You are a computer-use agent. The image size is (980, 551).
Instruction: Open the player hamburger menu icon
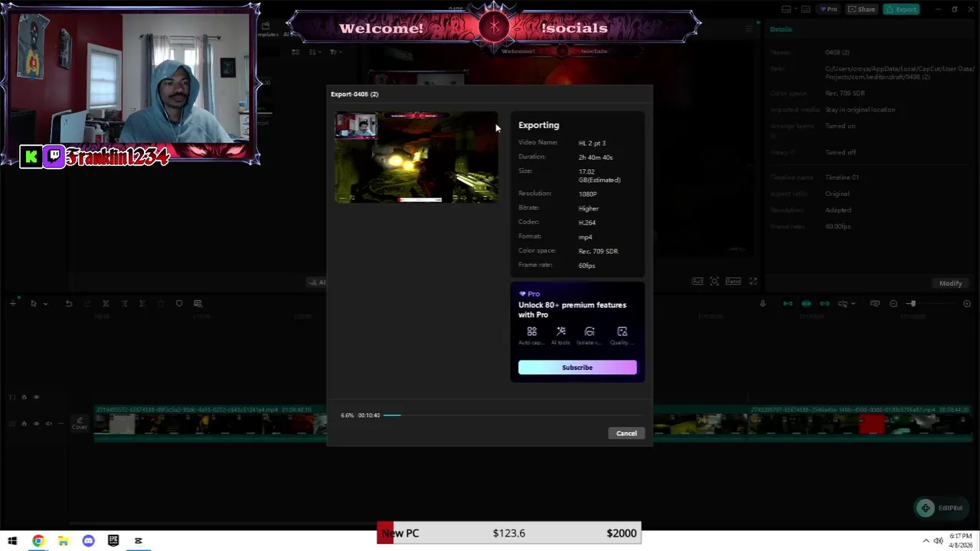pyautogui.click(x=749, y=29)
